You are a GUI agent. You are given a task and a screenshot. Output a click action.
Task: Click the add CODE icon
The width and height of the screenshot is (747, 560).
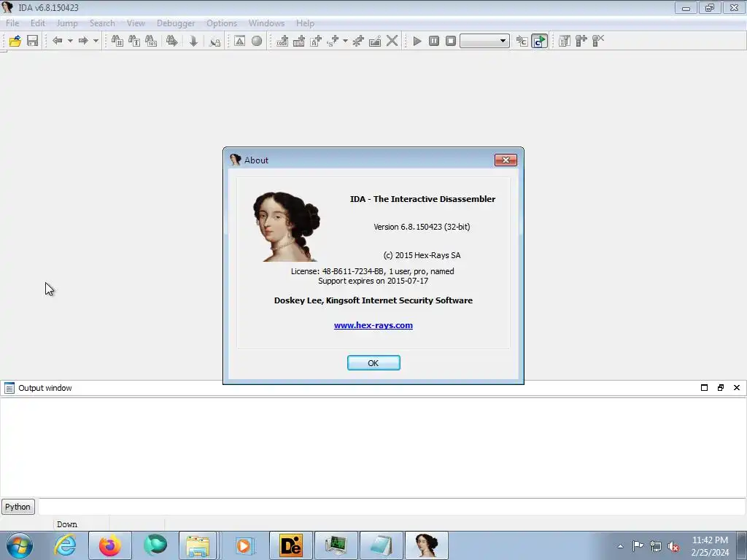[x=282, y=41]
